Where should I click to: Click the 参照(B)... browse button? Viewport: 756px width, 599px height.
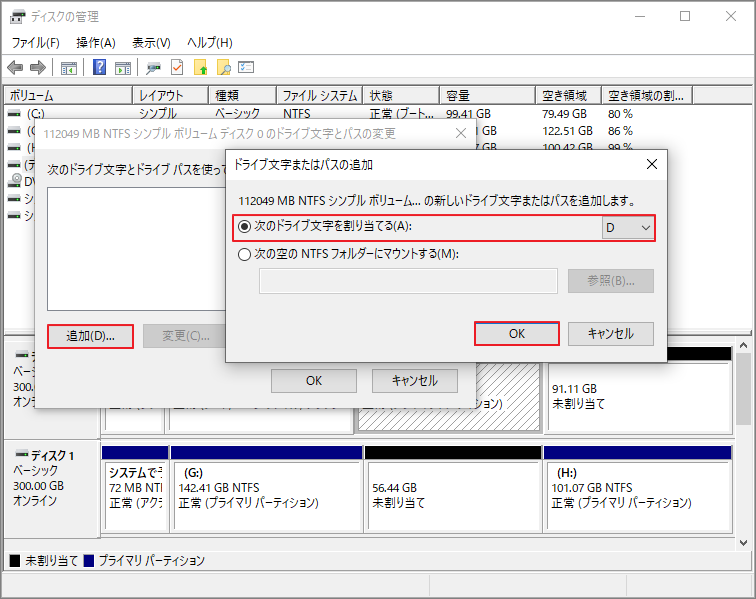coord(611,281)
